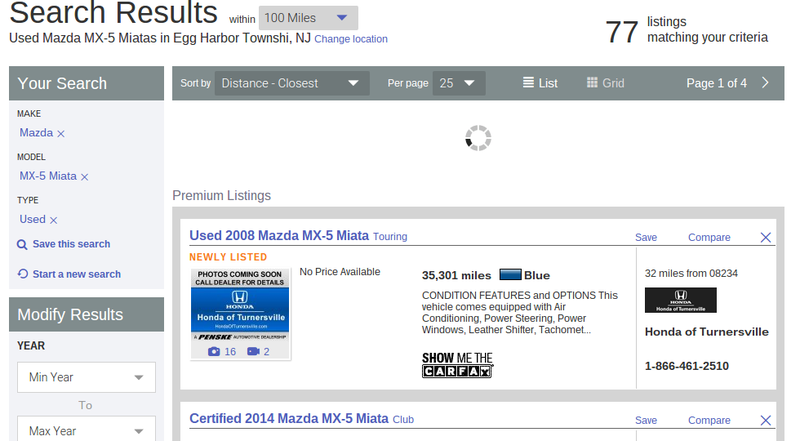Click the Honda of Turnersville dealer name

click(x=707, y=332)
